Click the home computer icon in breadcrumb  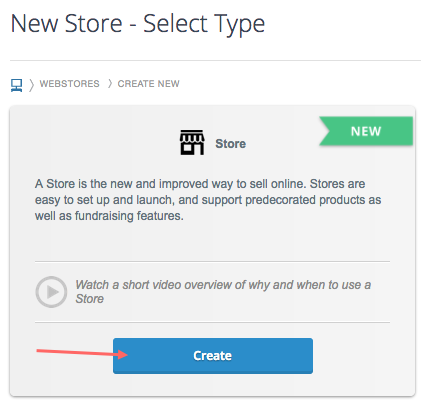16,85
